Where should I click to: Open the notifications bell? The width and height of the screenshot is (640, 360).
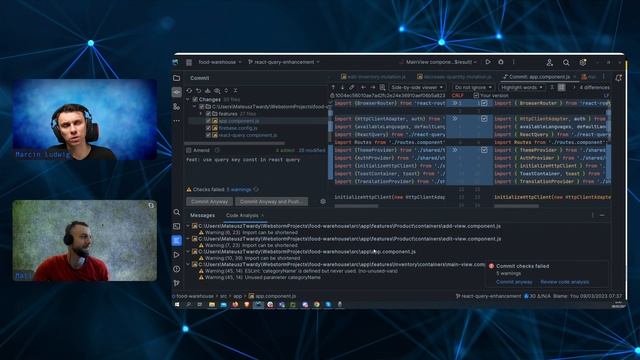618,78
